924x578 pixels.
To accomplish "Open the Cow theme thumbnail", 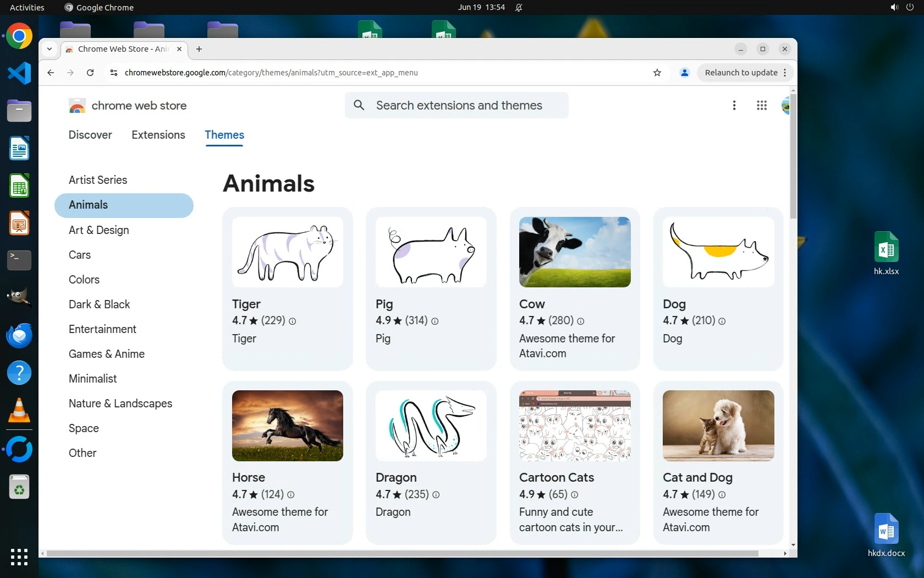I will pyautogui.click(x=575, y=252).
